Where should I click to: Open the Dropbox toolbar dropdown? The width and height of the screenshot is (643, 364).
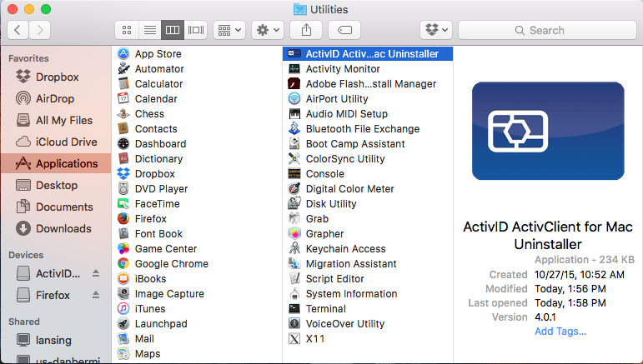point(436,30)
